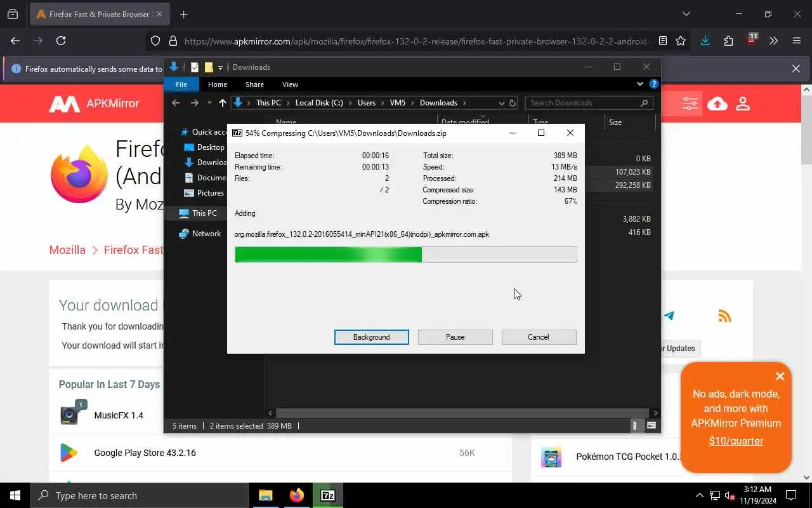
Task: Bookmark this page with star icon
Action: coord(681,41)
